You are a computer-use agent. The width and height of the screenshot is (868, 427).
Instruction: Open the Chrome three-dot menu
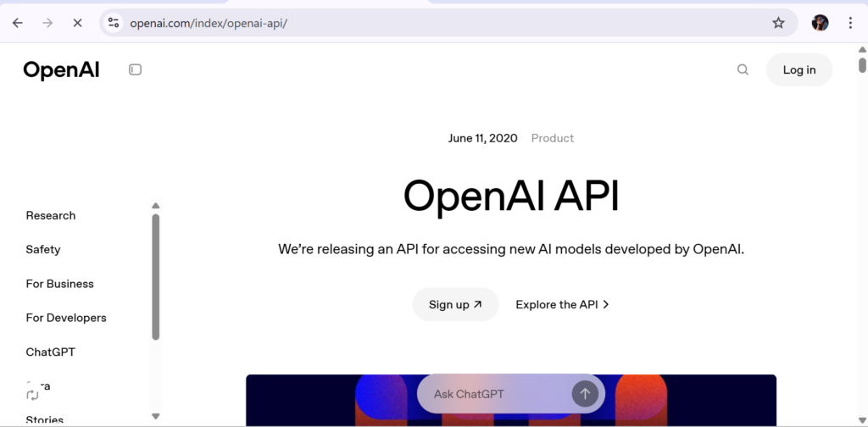850,23
